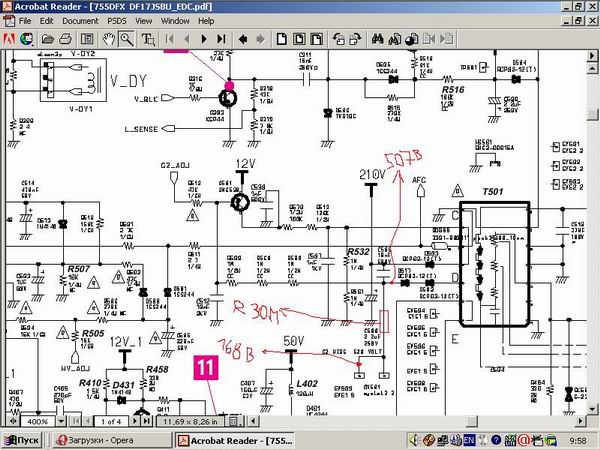Click horizontal scrollbar left arrow
The image size is (600, 450).
[253, 421]
